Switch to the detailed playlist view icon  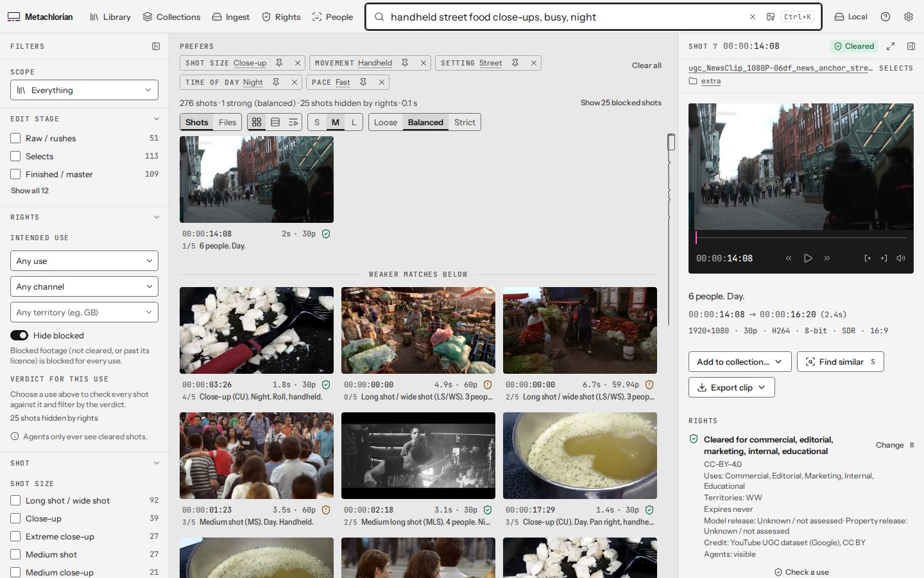(293, 122)
